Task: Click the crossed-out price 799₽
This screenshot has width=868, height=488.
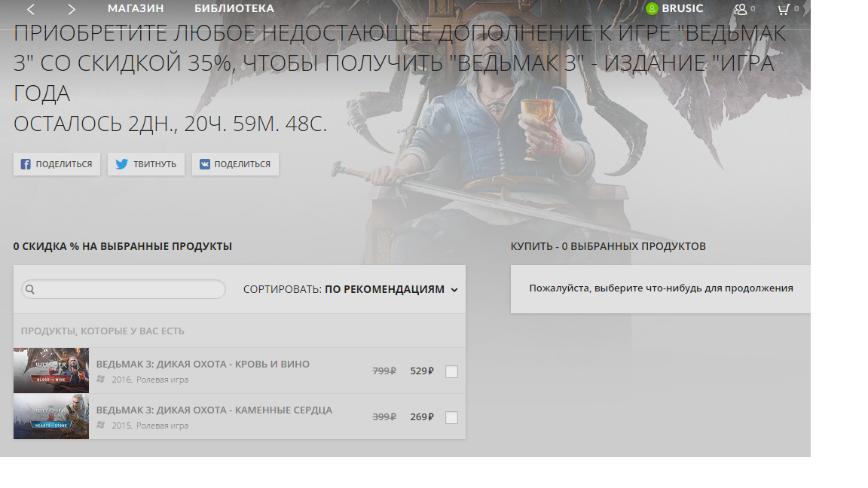Action: click(384, 371)
